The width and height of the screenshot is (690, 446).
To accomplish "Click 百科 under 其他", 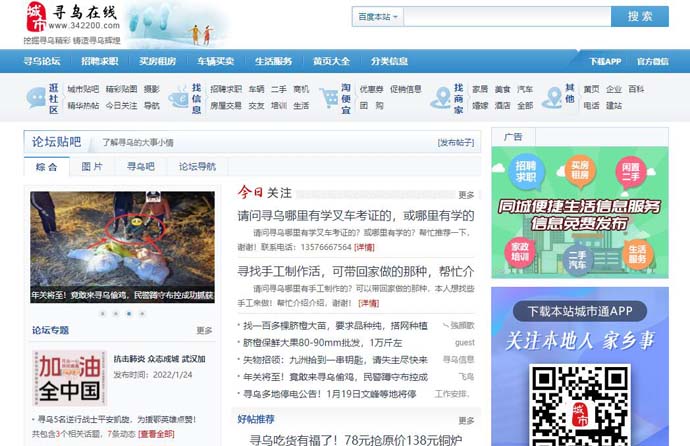I will (636, 89).
